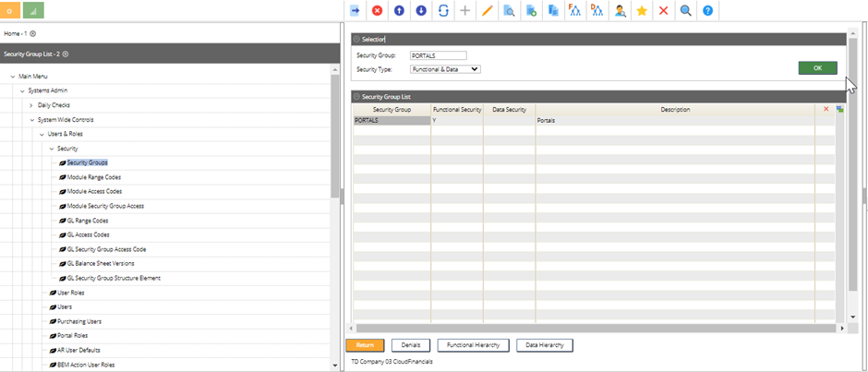This screenshot has height=372, width=868.
Task: Collapse the Systems Admin node
Action: (x=22, y=90)
